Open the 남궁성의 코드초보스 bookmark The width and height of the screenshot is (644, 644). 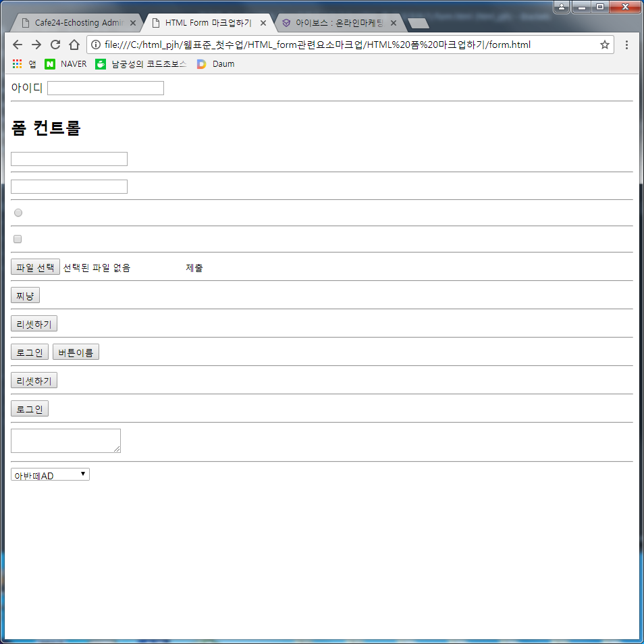tap(141, 64)
